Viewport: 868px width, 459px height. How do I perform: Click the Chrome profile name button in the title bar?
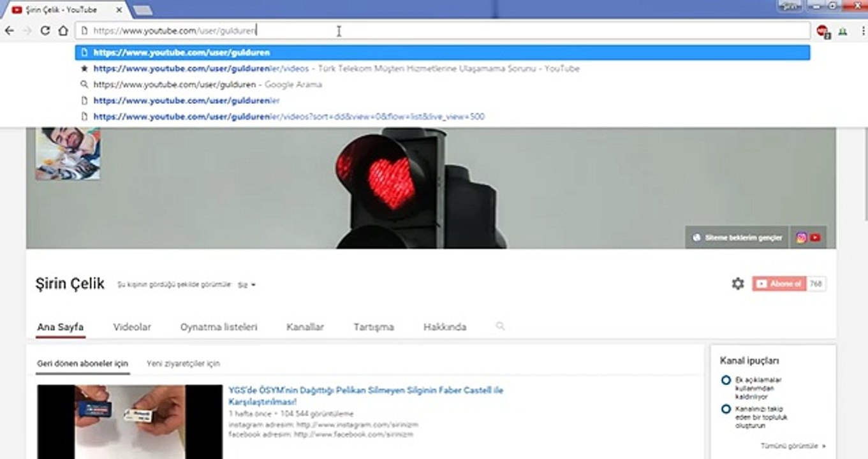click(x=791, y=6)
